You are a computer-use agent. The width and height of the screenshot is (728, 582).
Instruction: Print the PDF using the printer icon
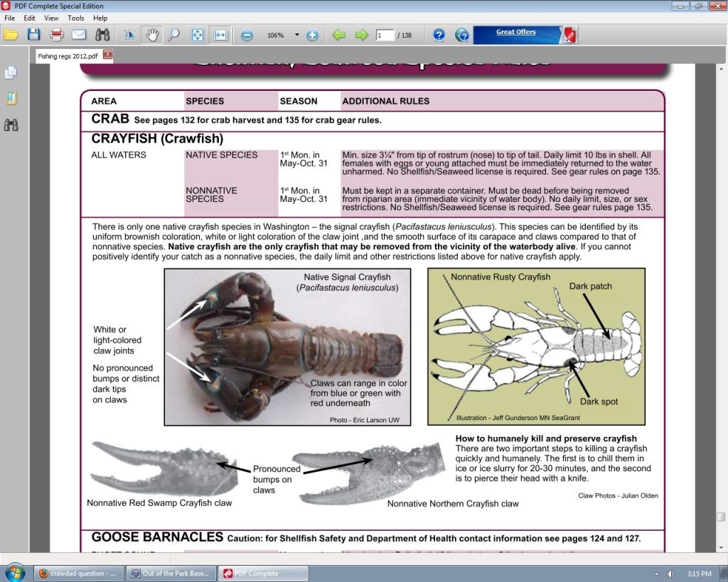[x=56, y=35]
